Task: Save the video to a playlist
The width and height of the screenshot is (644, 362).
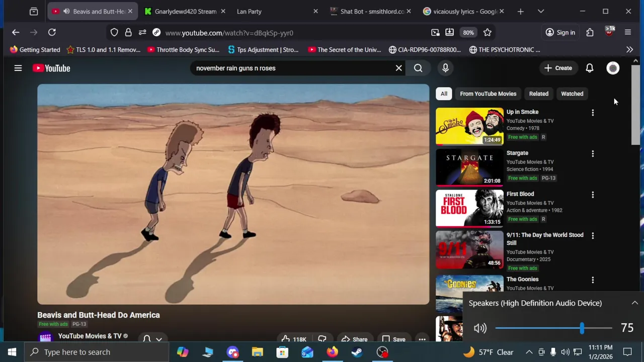Action: tap(393, 339)
